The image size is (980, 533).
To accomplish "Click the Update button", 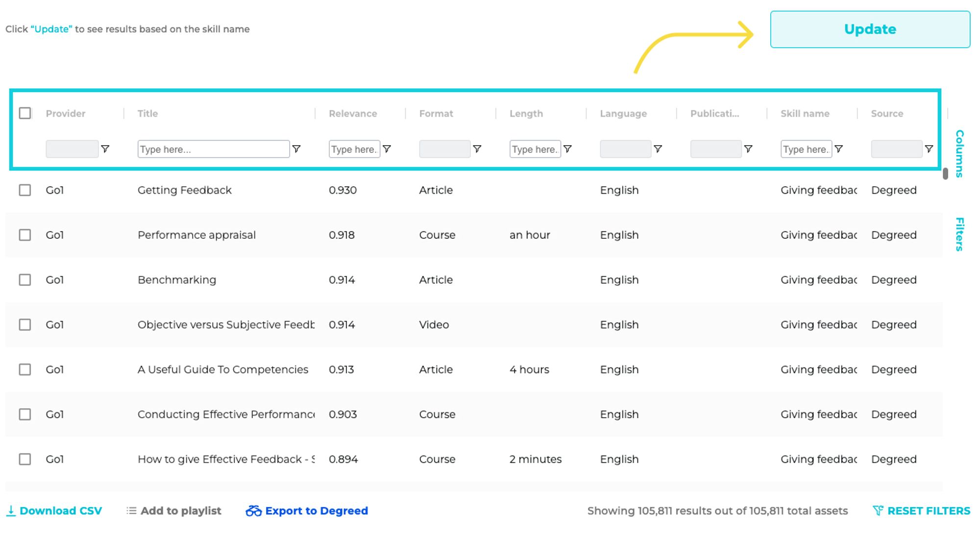I will click(870, 29).
